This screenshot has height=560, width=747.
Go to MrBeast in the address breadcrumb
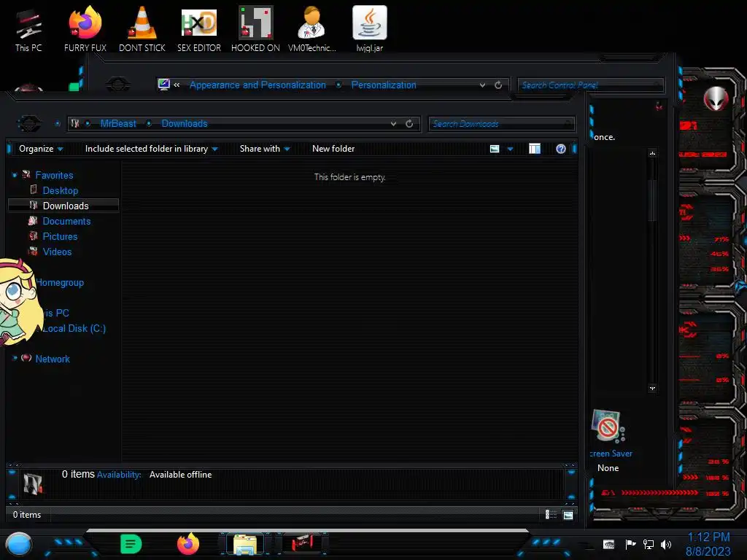click(118, 124)
